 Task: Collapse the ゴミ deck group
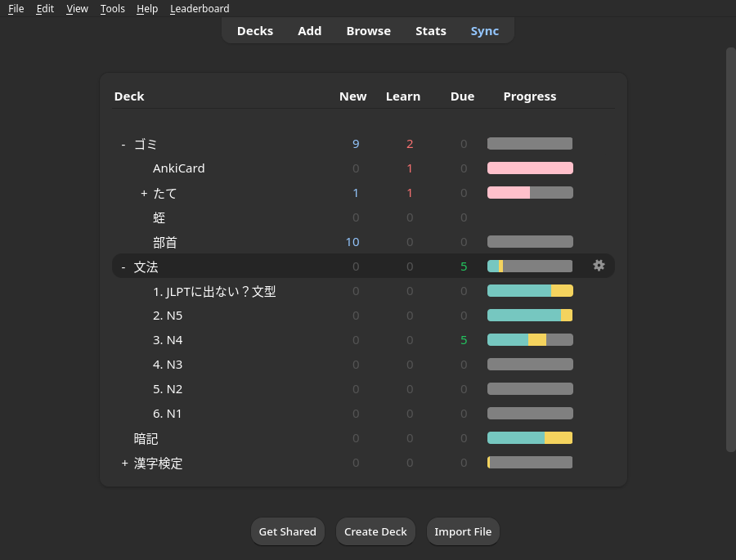pyautogui.click(x=123, y=143)
